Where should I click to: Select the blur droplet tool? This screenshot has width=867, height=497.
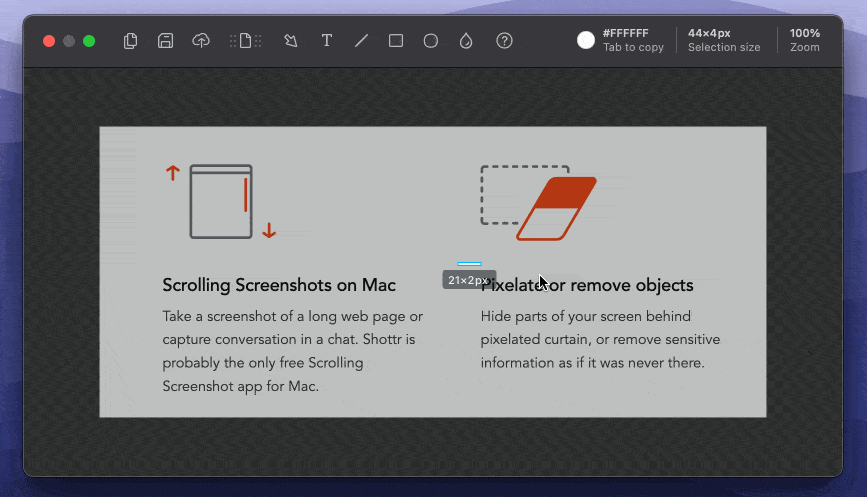click(465, 41)
